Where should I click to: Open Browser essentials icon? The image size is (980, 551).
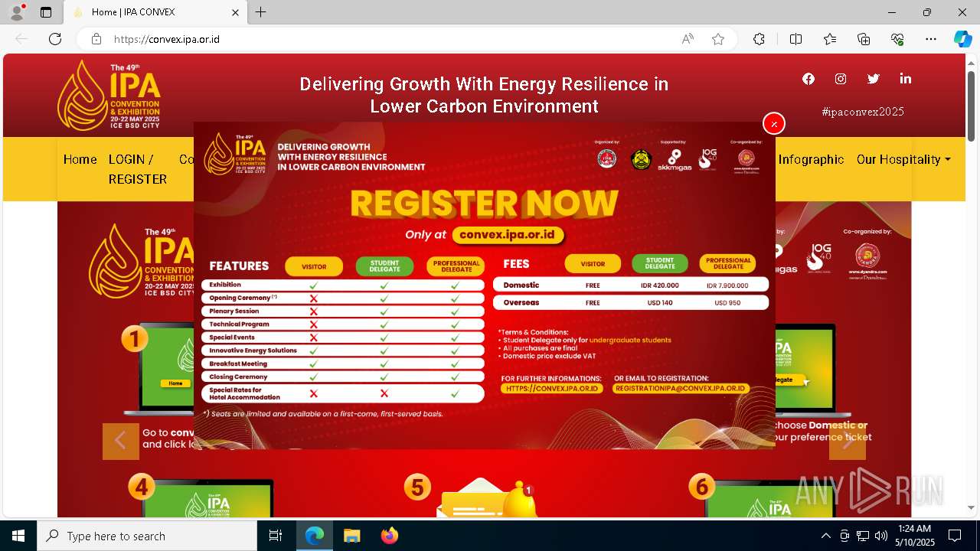click(x=897, y=39)
